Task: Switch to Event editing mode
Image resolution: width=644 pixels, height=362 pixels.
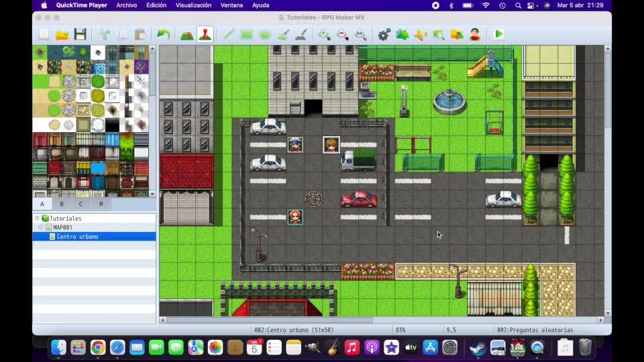Action: click(205, 34)
